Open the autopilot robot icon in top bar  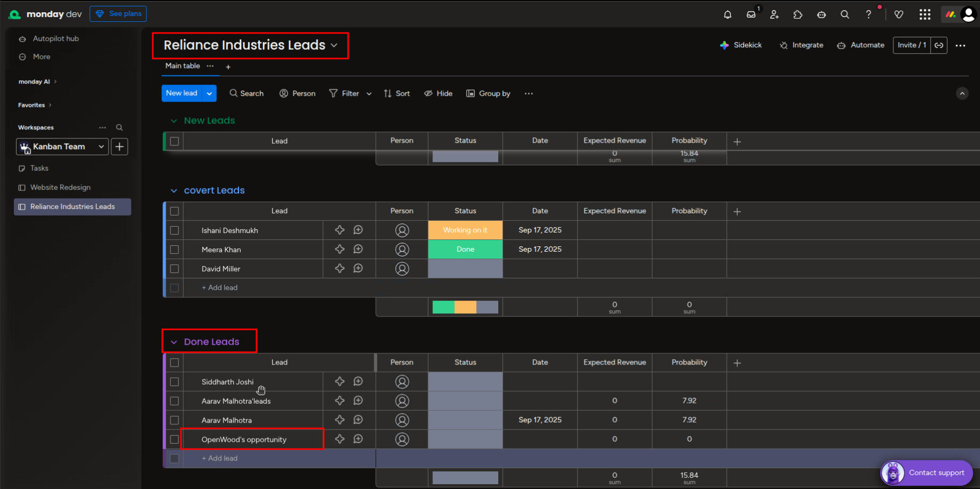click(x=821, y=14)
